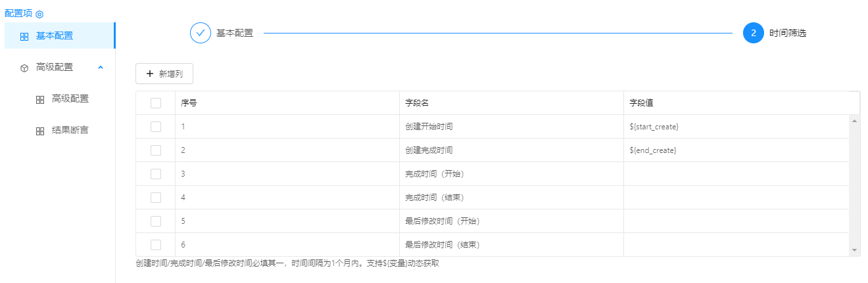Click the plus icon on 新增列 button

(x=150, y=74)
